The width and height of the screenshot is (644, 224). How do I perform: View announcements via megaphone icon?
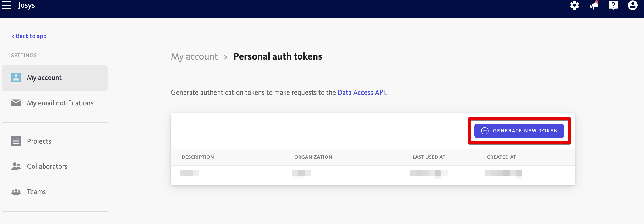coord(594,5)
